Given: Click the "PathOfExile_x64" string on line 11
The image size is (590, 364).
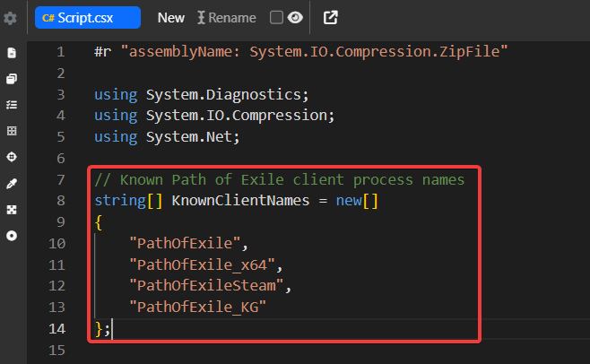Looking at the screenshot, I should coord(206,264).
